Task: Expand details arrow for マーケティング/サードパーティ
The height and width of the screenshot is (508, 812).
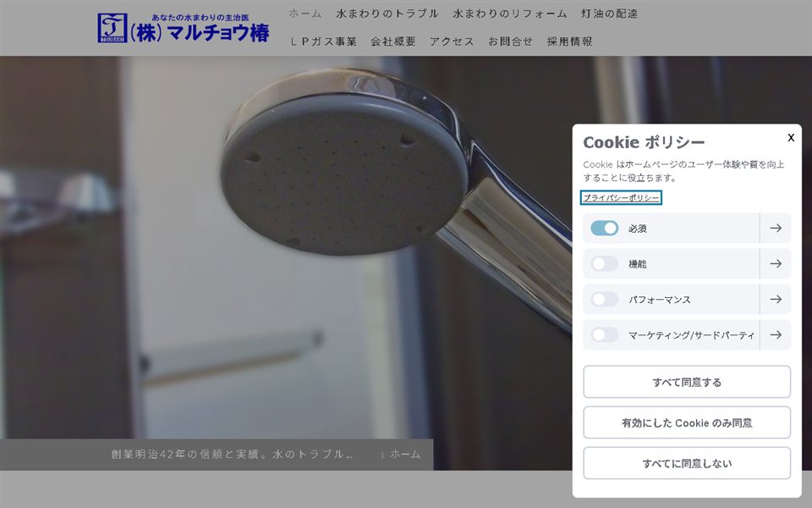Action: point(776,335)
